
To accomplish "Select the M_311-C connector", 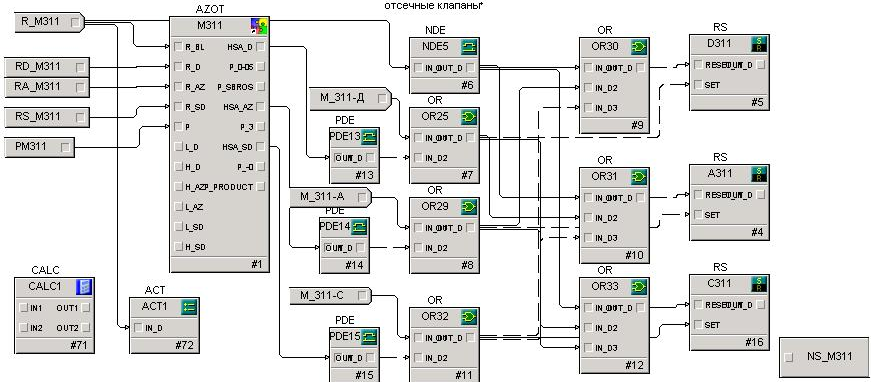I will pos(331,295).
